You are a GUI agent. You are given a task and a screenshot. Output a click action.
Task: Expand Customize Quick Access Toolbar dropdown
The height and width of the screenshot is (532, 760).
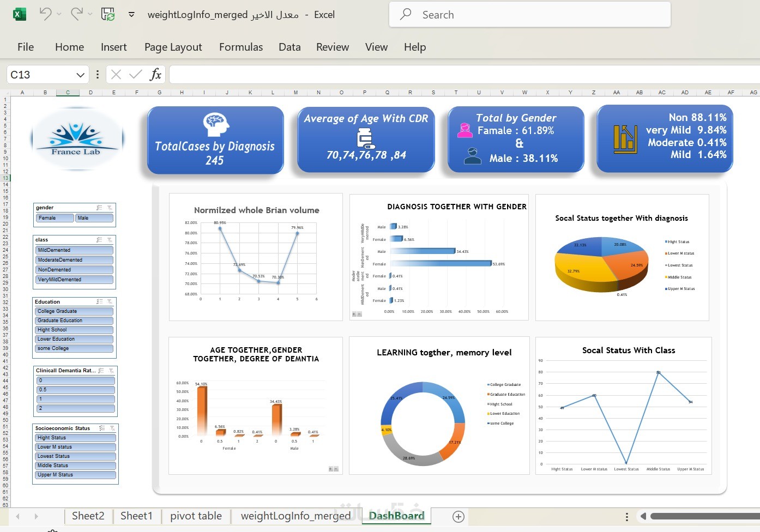131,15
